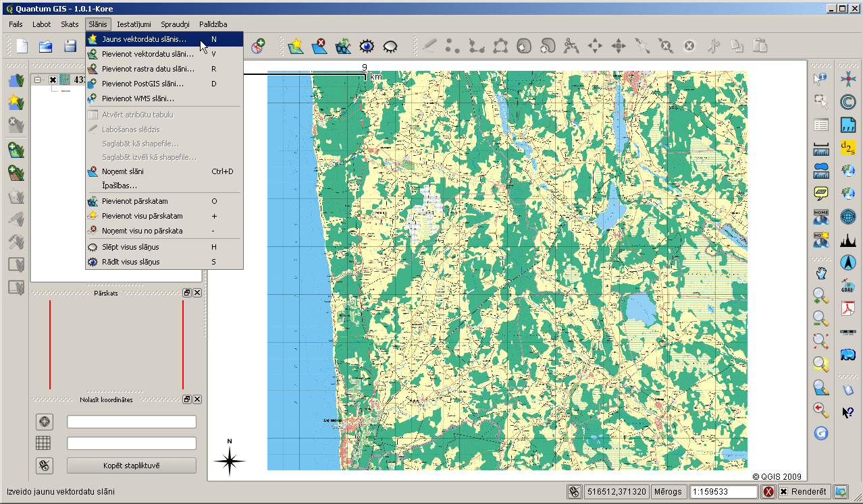Select the Capture polygon tool
Viewport: 863px width, 504px height.
pos(500,46)
